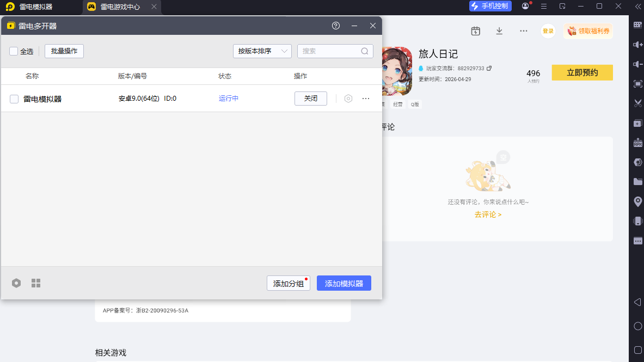The image size is (644, 362).
Task: Click the 状态 column header
Action: click(225, 76)
